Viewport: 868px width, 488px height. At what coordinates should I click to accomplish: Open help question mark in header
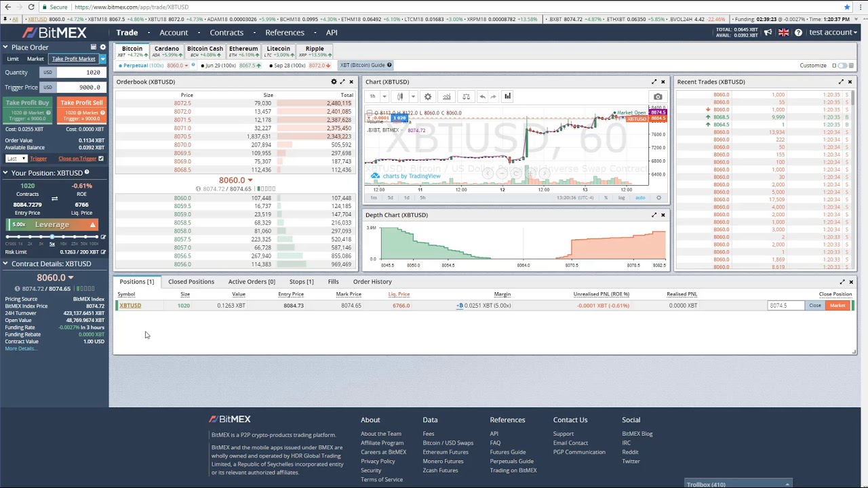click(798, 33)
